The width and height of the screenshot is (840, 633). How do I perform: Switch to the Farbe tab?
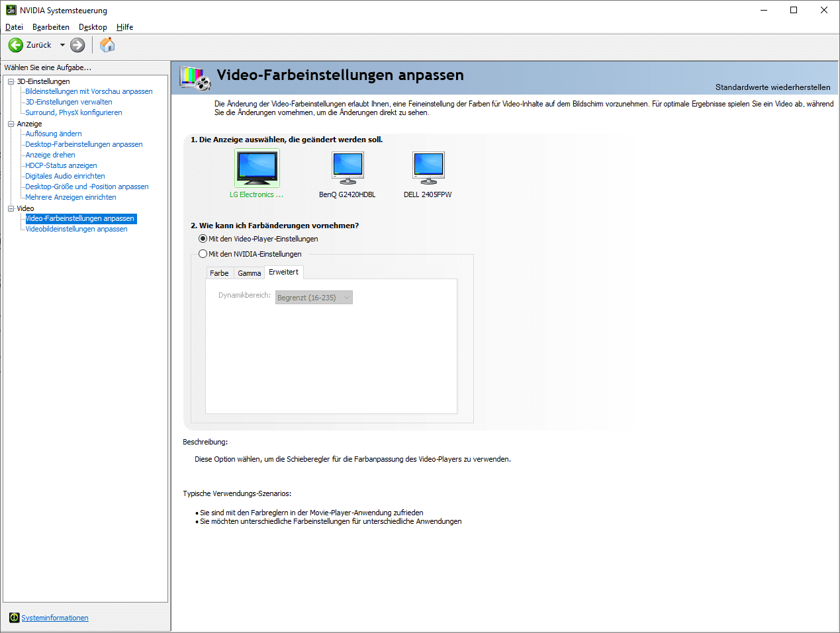pos(219,273)
